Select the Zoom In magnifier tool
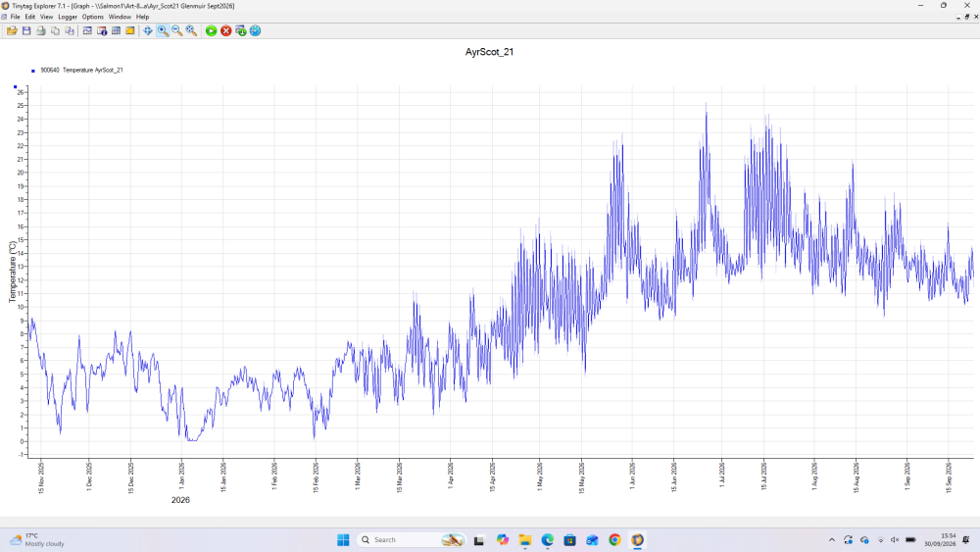 [x=163, y=30]
